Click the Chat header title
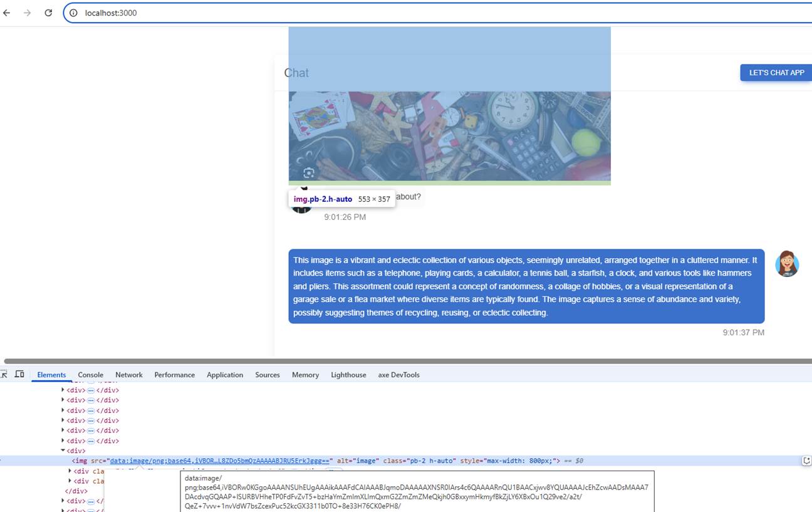812x512 pixels. 296,73
